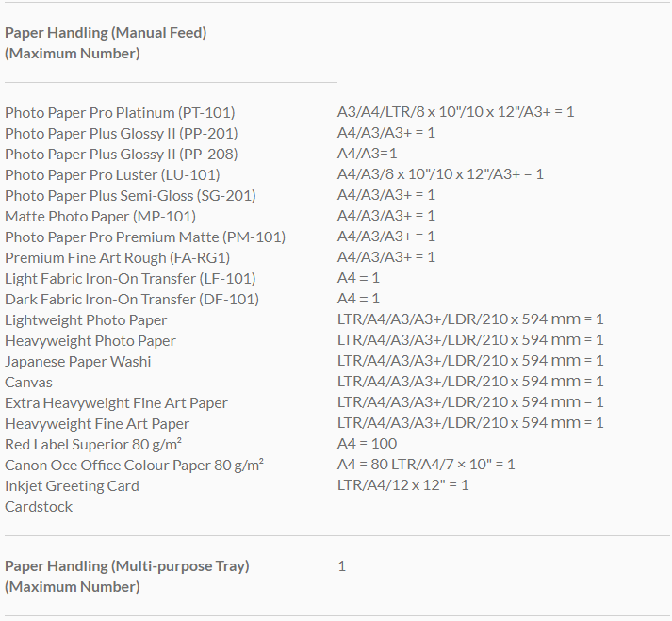Click Photo Paper Pro Premium Matte (PM-101)
This screenshot has height=621, width=672.
click(145, 237)
